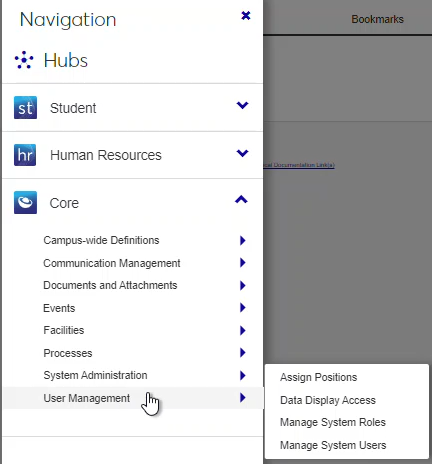Image resolution: width=432 pixels, height=464 pixels.
Task: Open System Administration submenu arrow
Action: (x=243, y=375)
